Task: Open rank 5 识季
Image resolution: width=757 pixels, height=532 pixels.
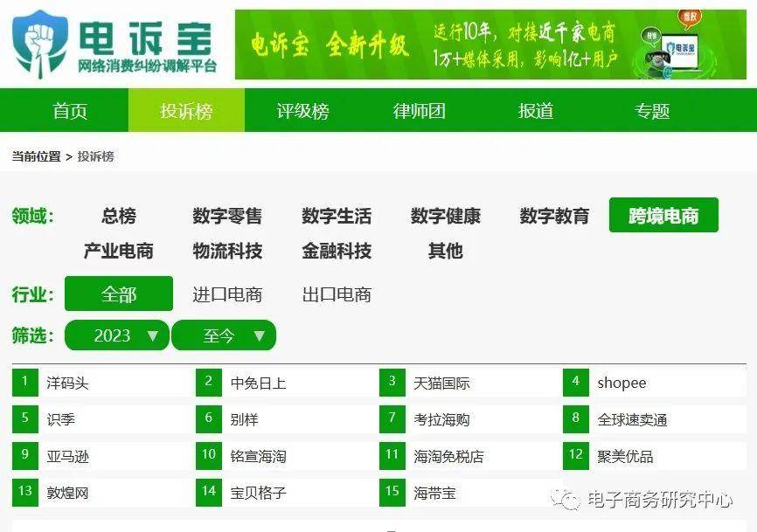Action: pyautogui.click(x=61, y=419)
